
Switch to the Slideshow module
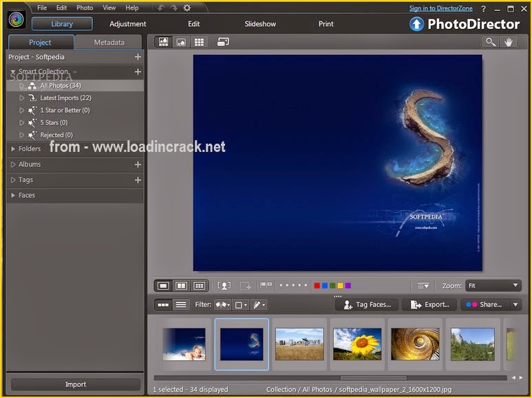pos(260,24)
